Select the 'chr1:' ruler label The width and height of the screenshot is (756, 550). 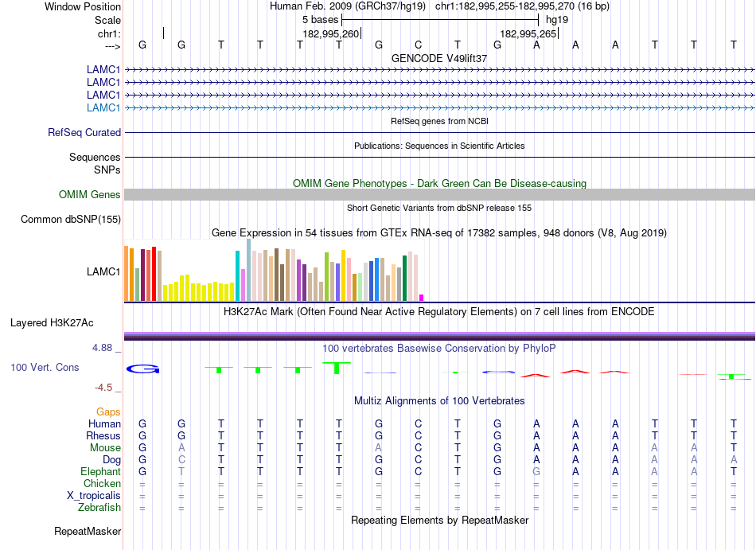pos(109,33)
